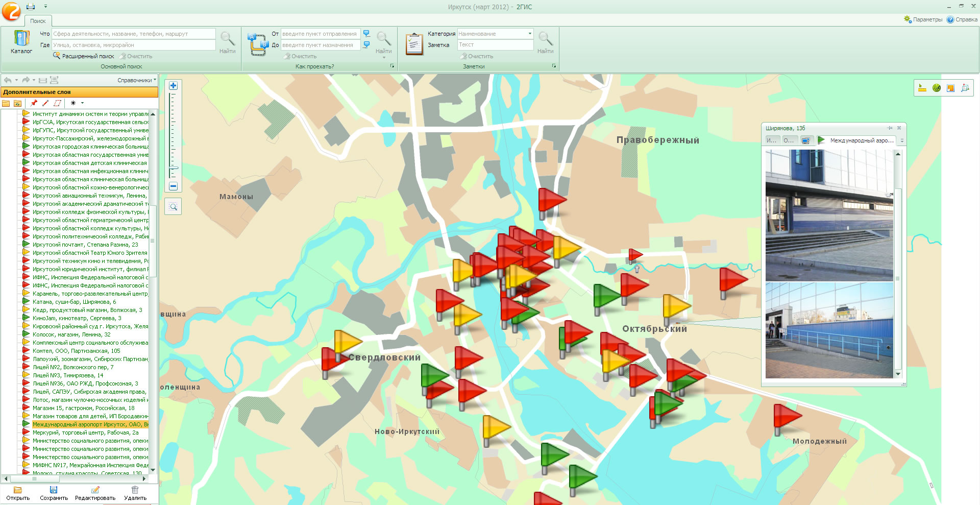Click Найти magnifier in Заметки group

coord(545,42)
